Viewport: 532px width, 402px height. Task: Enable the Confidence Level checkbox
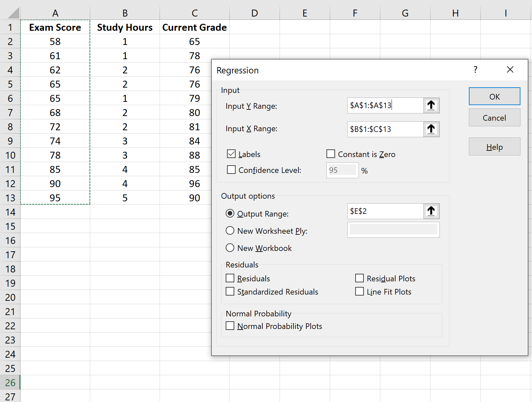[231, 170]
